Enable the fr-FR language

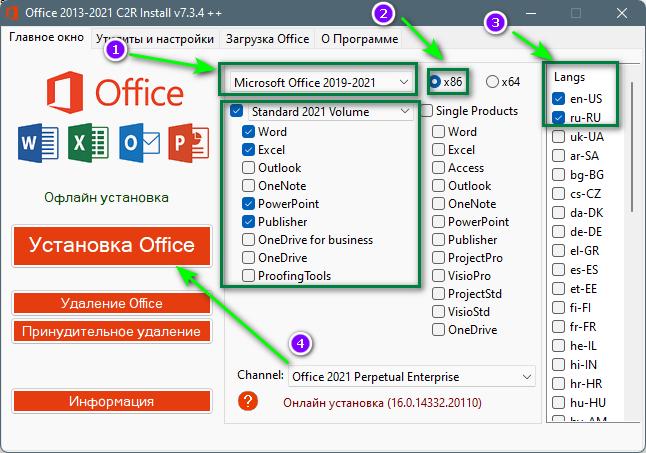558,327
